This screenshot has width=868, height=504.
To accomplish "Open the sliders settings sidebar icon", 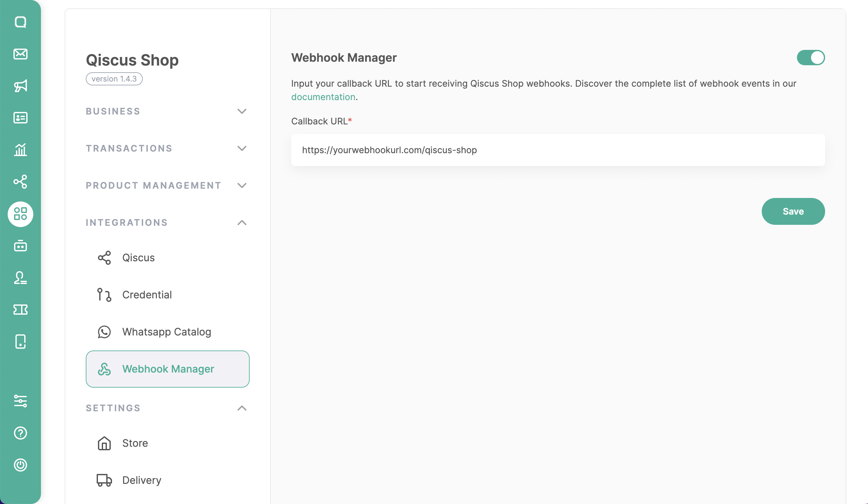I will 20,401.
